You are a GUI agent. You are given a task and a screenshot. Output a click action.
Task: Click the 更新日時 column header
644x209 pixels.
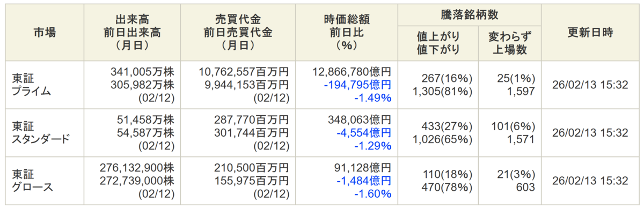coord(590,33)
